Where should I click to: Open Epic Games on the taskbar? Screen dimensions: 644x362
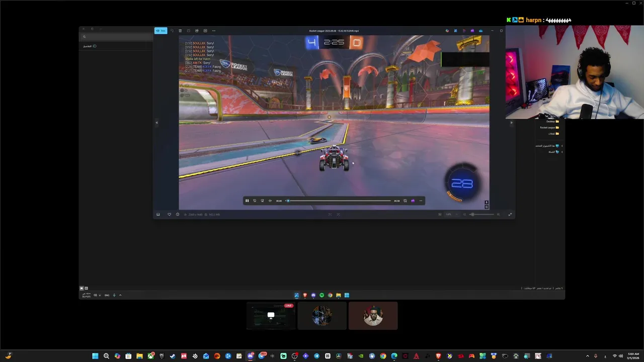point(162,356)
